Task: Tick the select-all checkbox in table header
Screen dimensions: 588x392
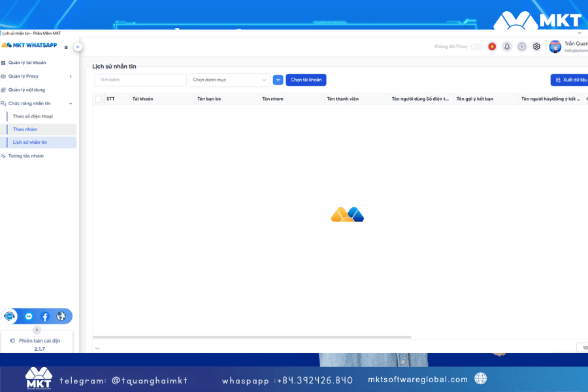Action: tap(99, 99)
